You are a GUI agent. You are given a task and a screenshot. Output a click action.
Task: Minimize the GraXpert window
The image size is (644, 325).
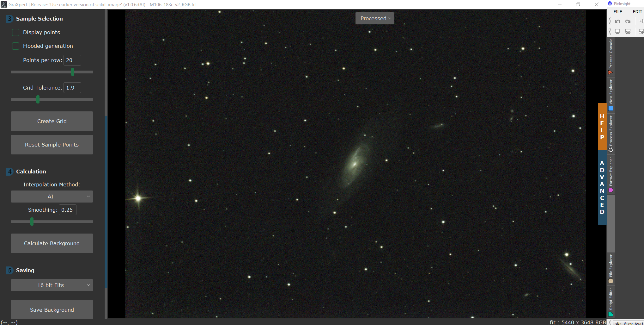560,4
